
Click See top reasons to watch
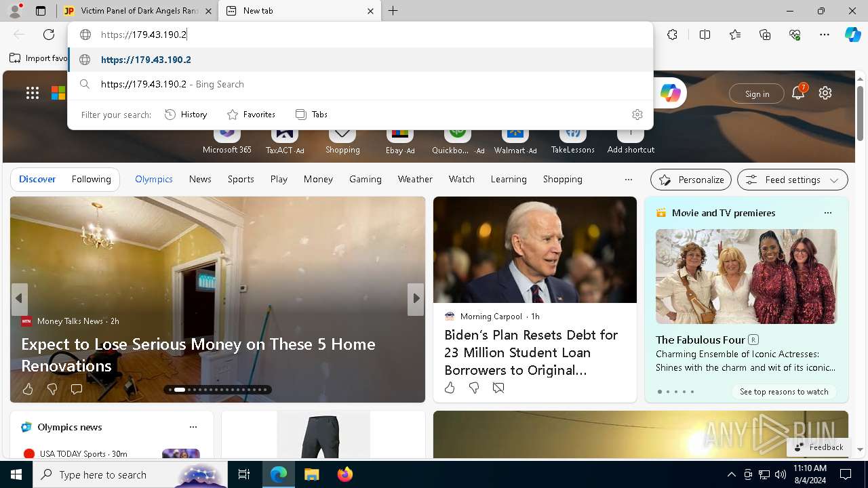(784, 392)
